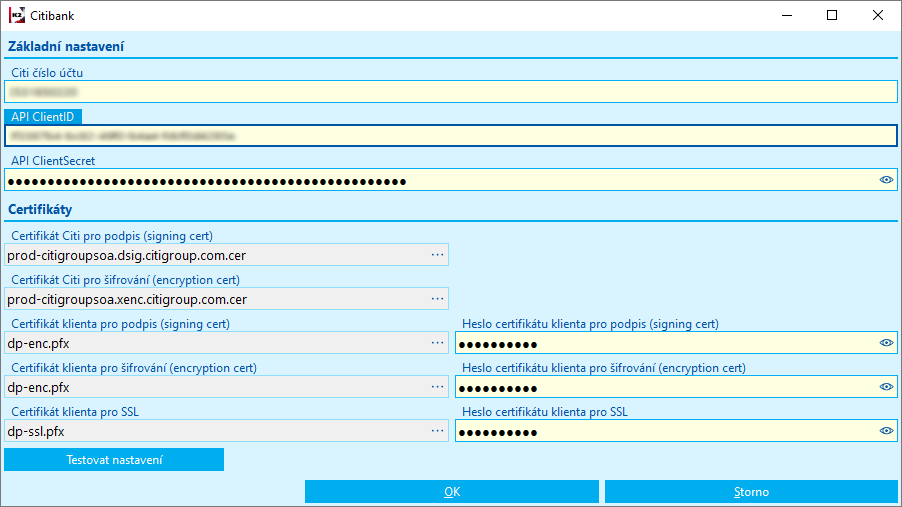
Task: Cancel with the Storno button
Action: pos(751,492)
